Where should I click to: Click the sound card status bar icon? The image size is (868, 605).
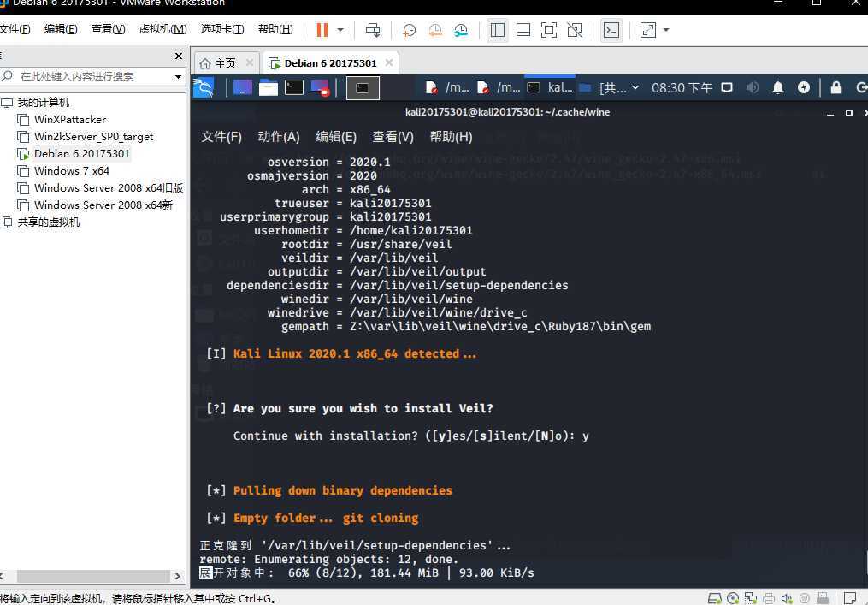(787, 598)
